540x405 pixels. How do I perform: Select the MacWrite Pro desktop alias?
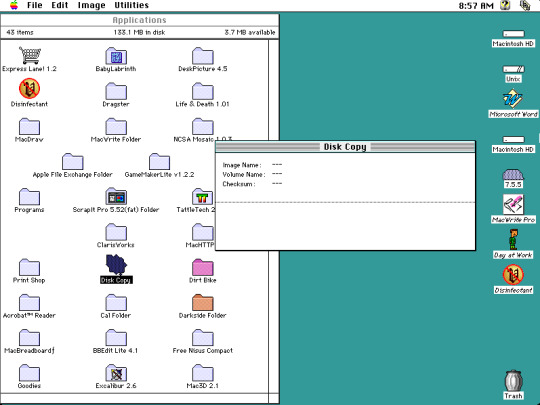click(x=513, y=205)
